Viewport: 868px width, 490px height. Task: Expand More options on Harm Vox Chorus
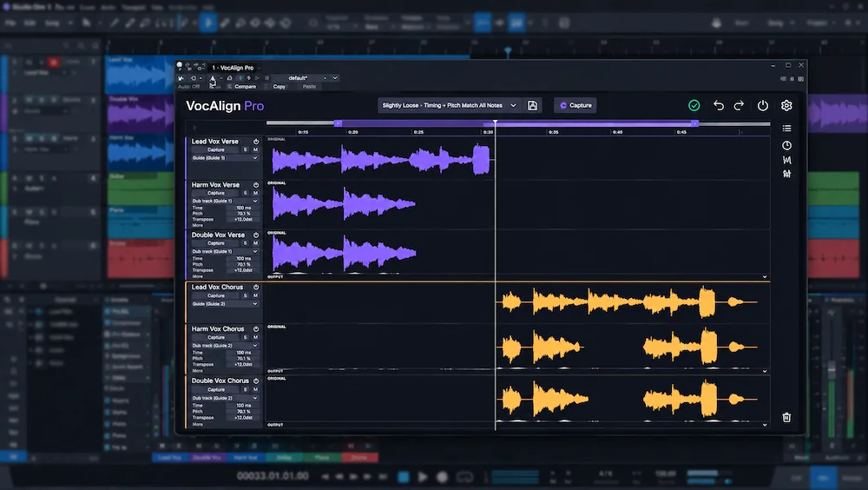click(x=198, y=370)
